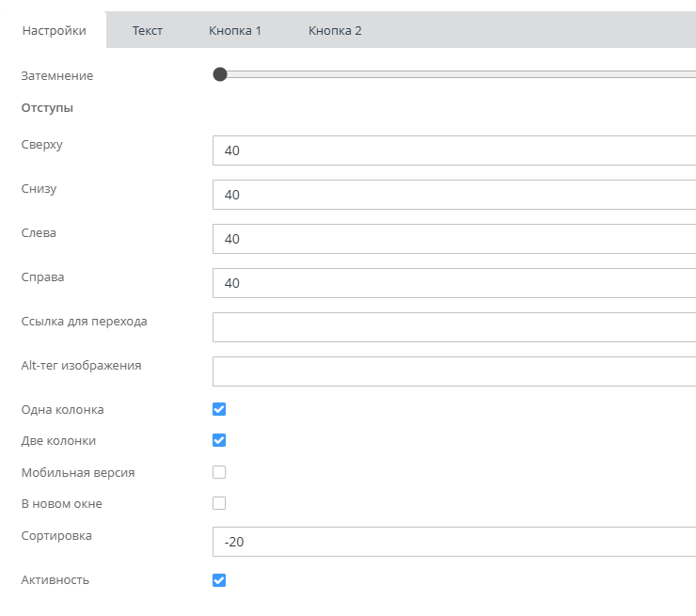
Task: Focus the Сверху padding input field
Action: (x=454, y=150)
